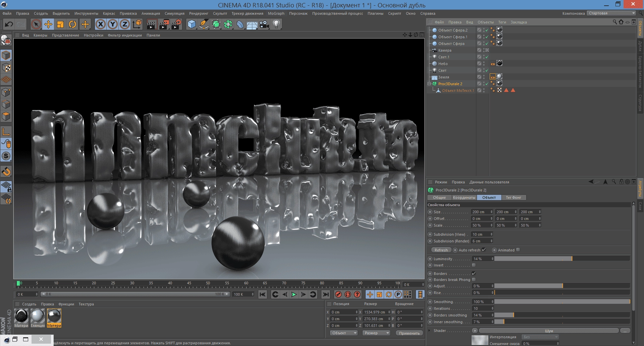This screenshot has width=644, height=346.
Task: Open the Интерполяция dropdown
Action: 540,337
